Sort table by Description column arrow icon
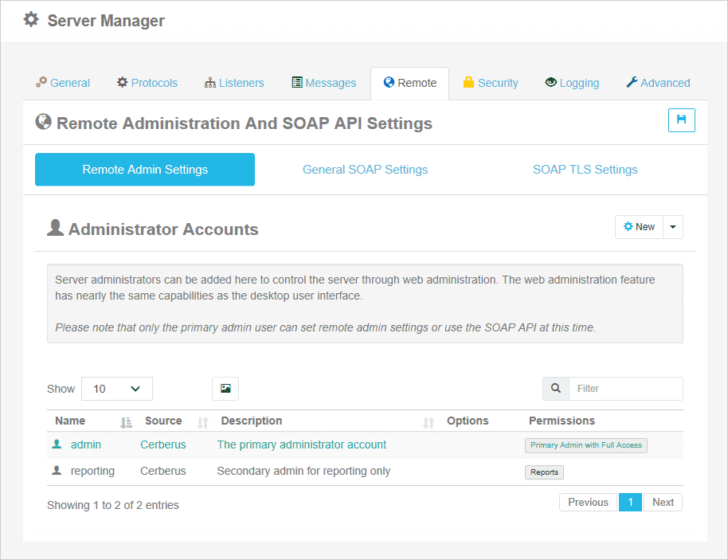The image size is (728, 560). (429, 421)
